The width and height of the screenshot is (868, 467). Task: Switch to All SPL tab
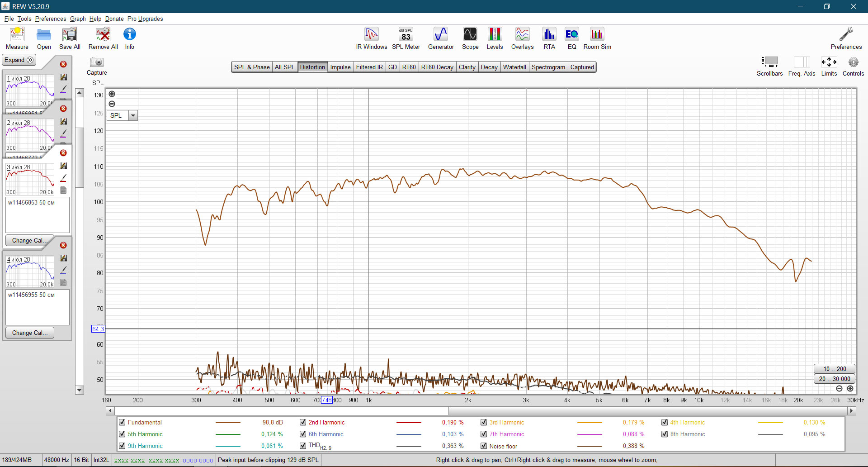(x=284, y=67)
